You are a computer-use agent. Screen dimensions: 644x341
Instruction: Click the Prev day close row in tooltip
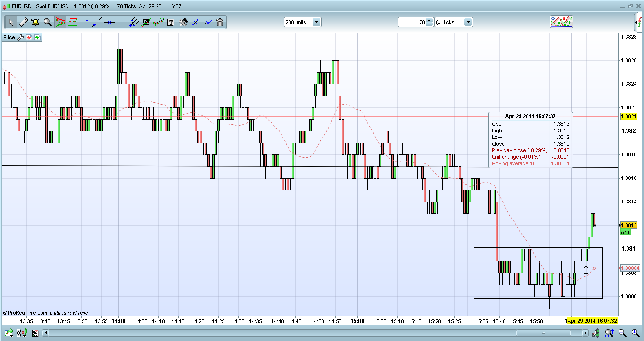tap(530, 150)
